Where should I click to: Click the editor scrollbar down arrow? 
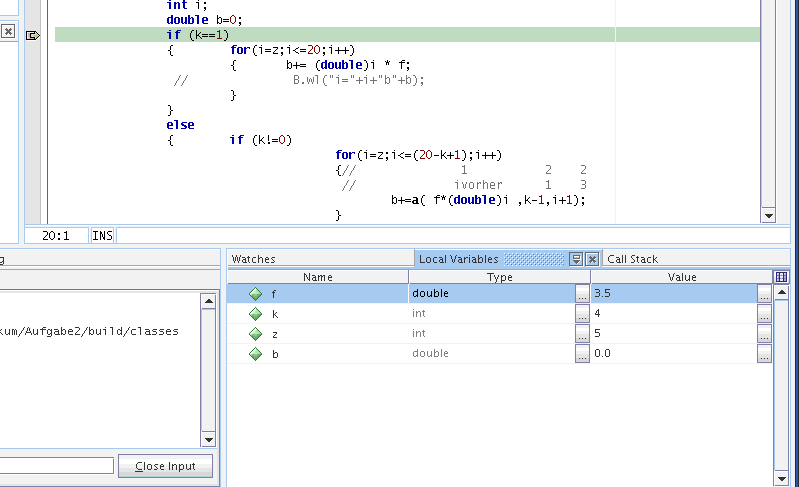(768, 215)
